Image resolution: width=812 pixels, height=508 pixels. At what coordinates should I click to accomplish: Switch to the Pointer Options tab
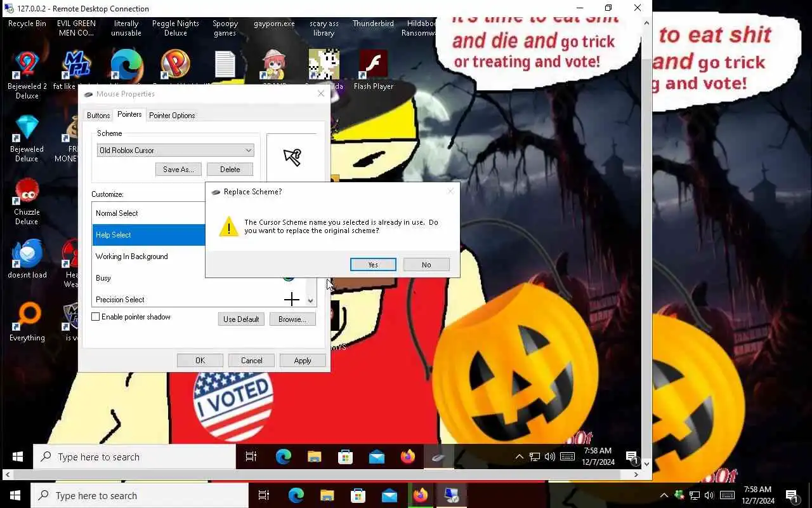point(172,115)
